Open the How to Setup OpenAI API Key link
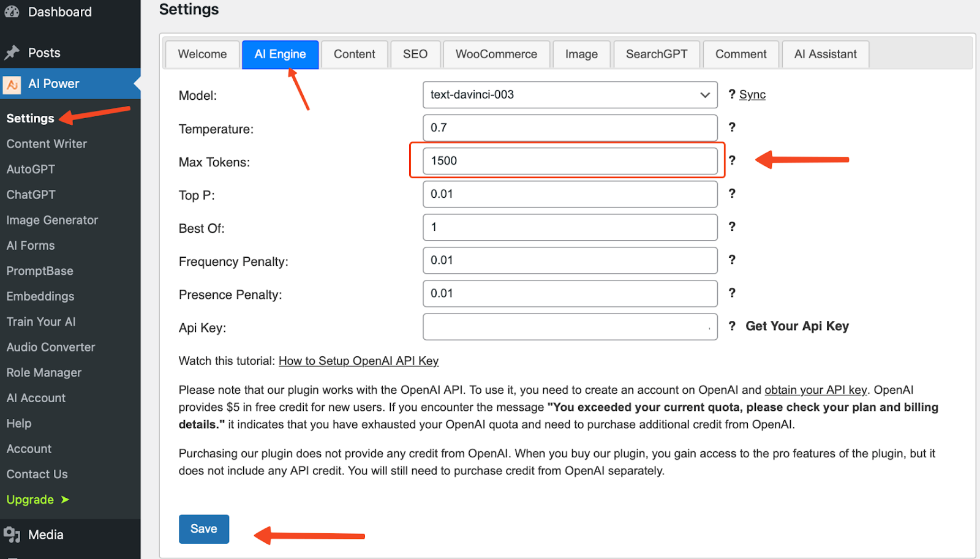 [358, 361]
